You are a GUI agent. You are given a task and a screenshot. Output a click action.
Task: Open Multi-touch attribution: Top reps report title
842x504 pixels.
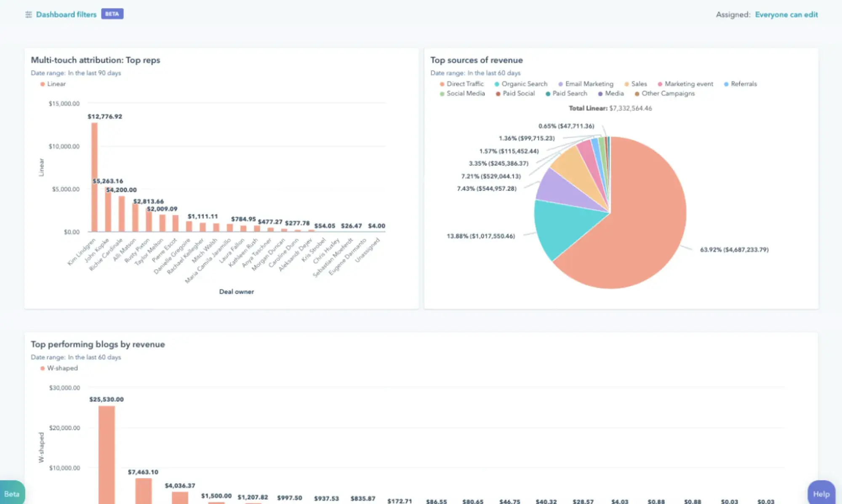[x=96, y=60]
